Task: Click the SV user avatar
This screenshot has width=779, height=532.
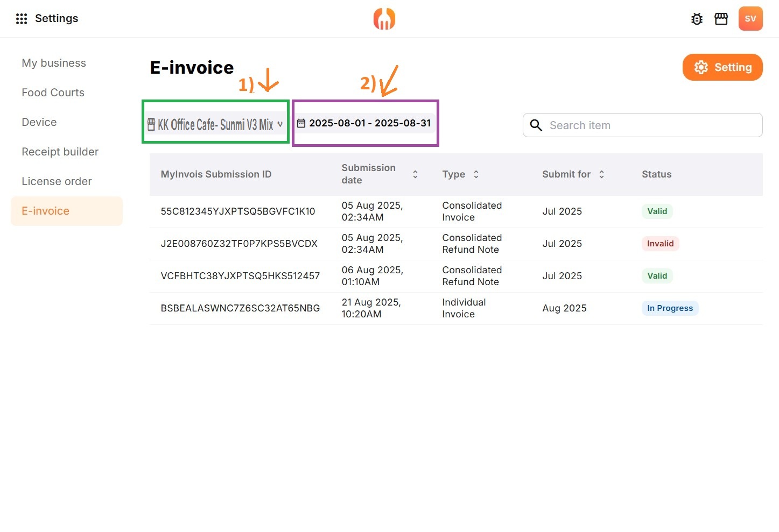Action: click(750, 19)
